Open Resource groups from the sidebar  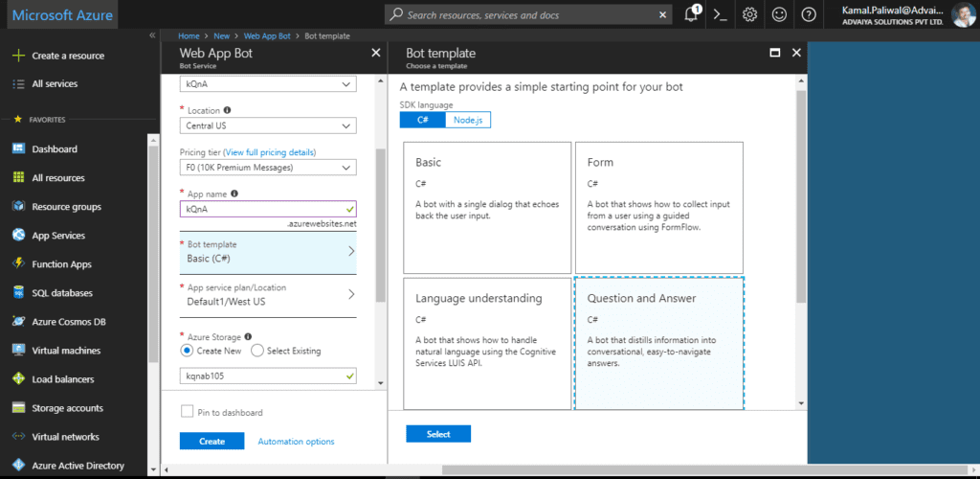click(66, 206)
